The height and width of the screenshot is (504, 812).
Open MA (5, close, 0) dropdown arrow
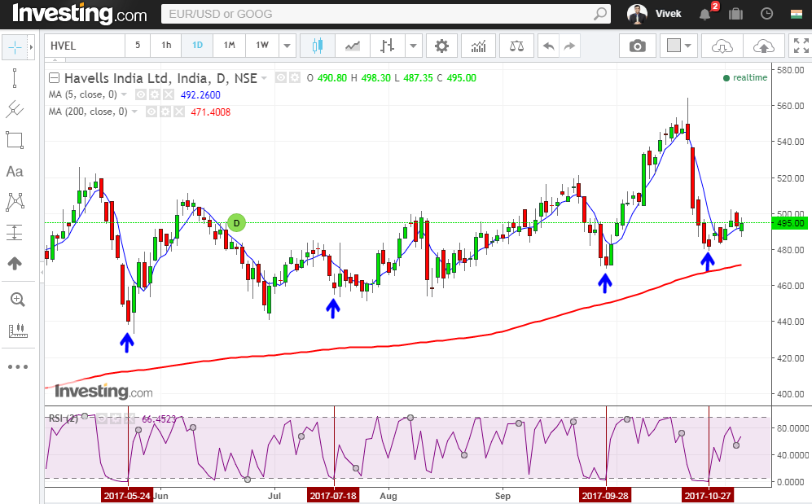pos(124,94)
